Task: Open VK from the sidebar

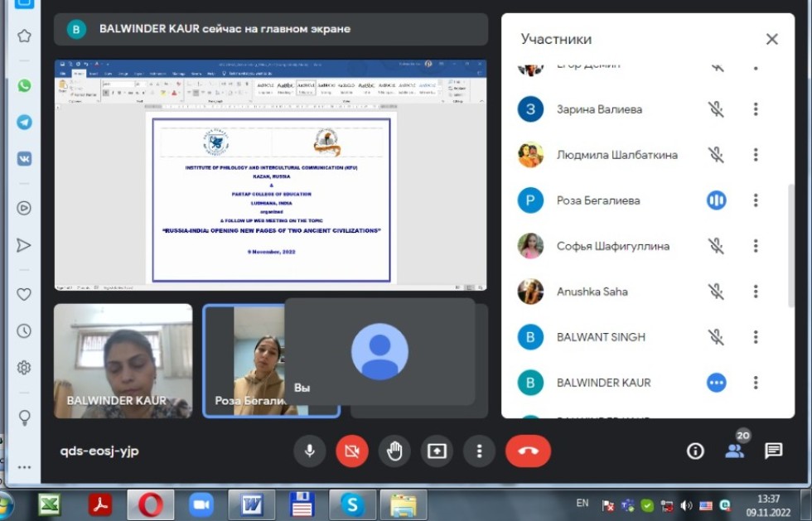Action: coord(24,157)
